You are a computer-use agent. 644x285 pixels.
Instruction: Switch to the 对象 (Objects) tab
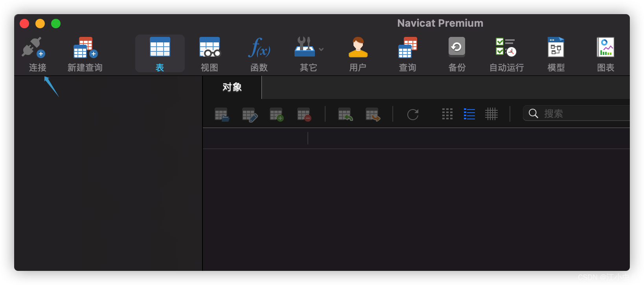[x=232, y=87]
